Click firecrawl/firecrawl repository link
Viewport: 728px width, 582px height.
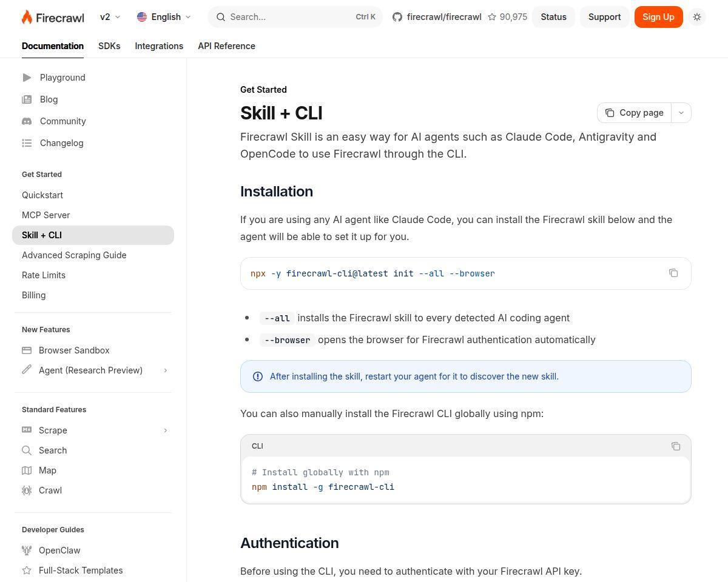pyautogui.click(x=444, y=17)
